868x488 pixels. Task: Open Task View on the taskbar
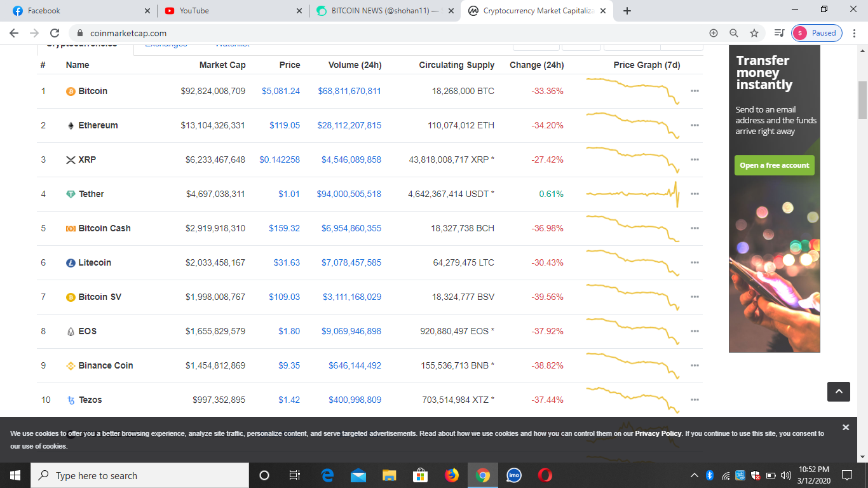point(295,475)
